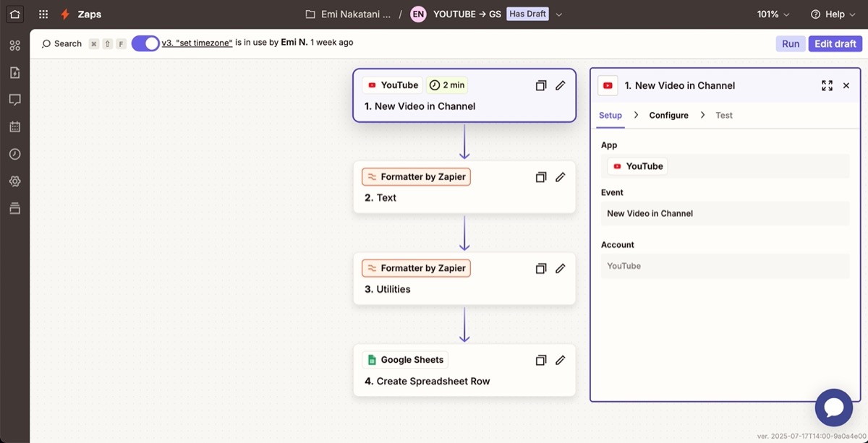Click Formatter by Zapier badge in step 2
Screen dimensions: 868x443
pos(417,177)
